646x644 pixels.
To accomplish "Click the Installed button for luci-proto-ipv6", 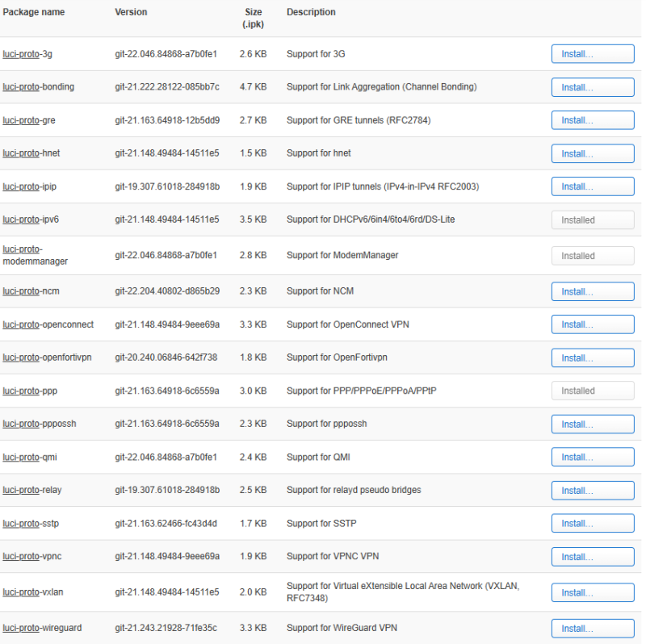I will click(592, 220).
